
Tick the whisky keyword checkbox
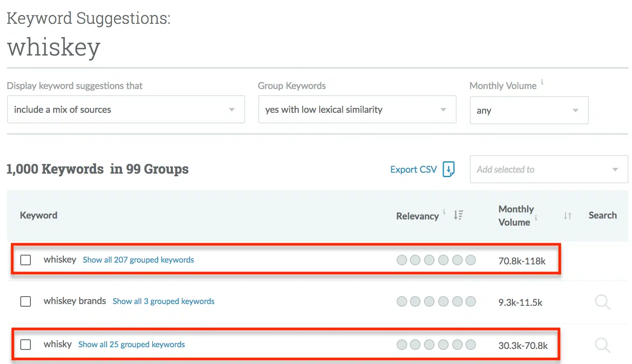[x=26, y=345]
